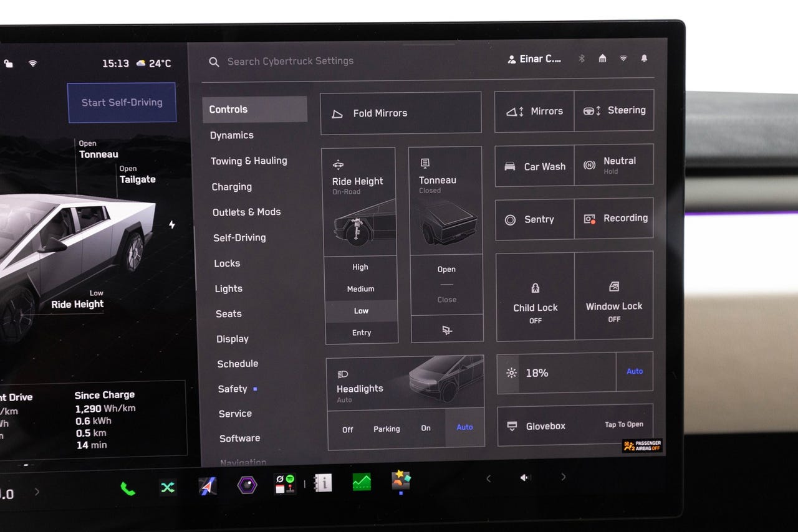The height and width of the screenshot is (532, 798).
Task: Tap the lightning bolt charge port icon
Action: 172,224
